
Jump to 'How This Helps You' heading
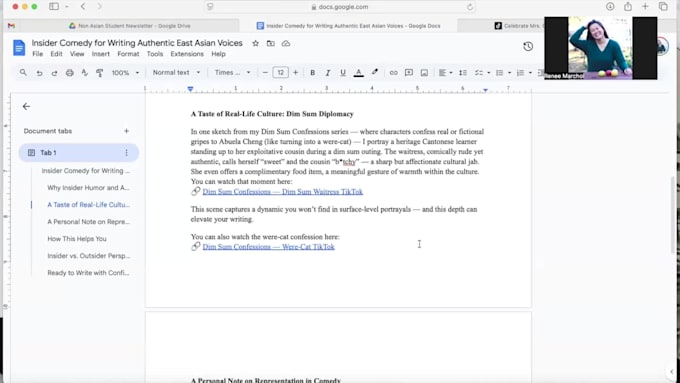click(77, 239)
